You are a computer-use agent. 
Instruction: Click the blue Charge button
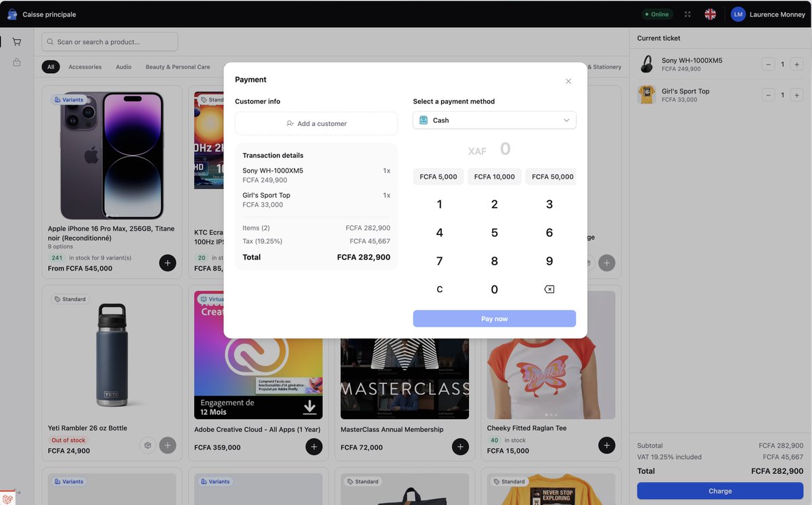point(720,491)
